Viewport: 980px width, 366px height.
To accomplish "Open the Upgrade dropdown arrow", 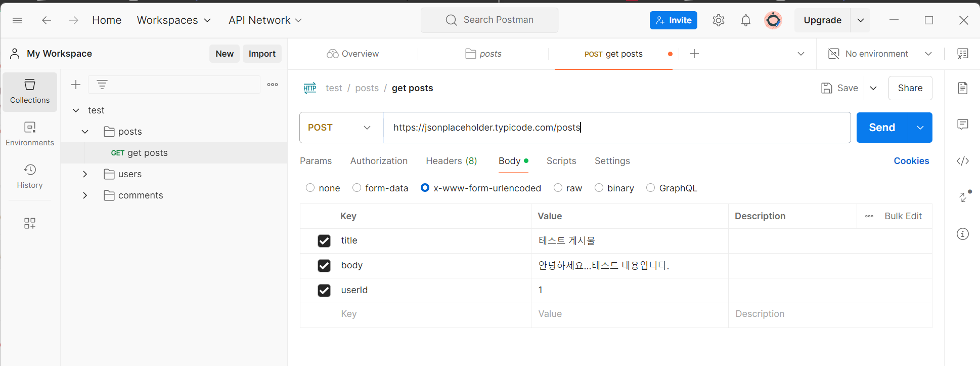I will coord(861,20).
